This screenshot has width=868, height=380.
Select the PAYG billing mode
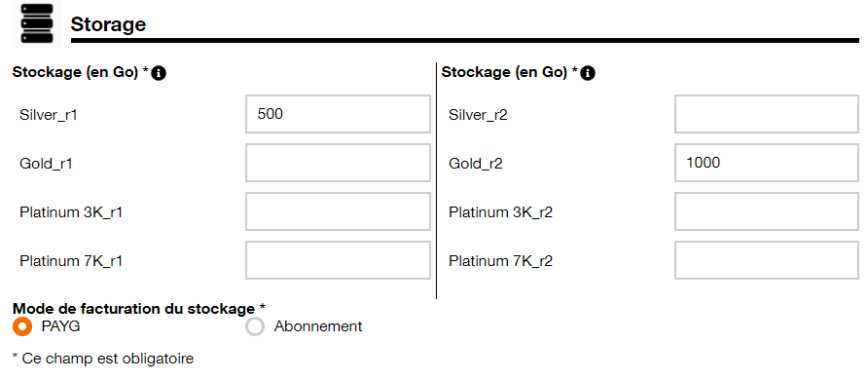[x=22, y=326]
